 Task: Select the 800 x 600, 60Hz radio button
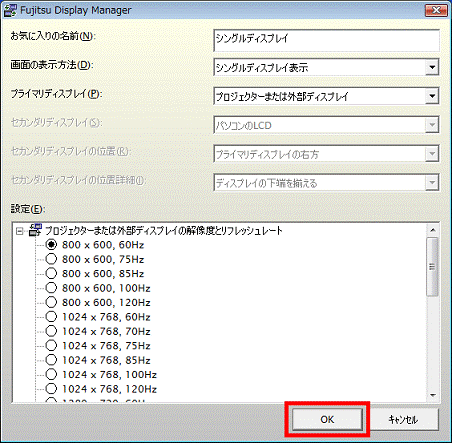[51, 245]
